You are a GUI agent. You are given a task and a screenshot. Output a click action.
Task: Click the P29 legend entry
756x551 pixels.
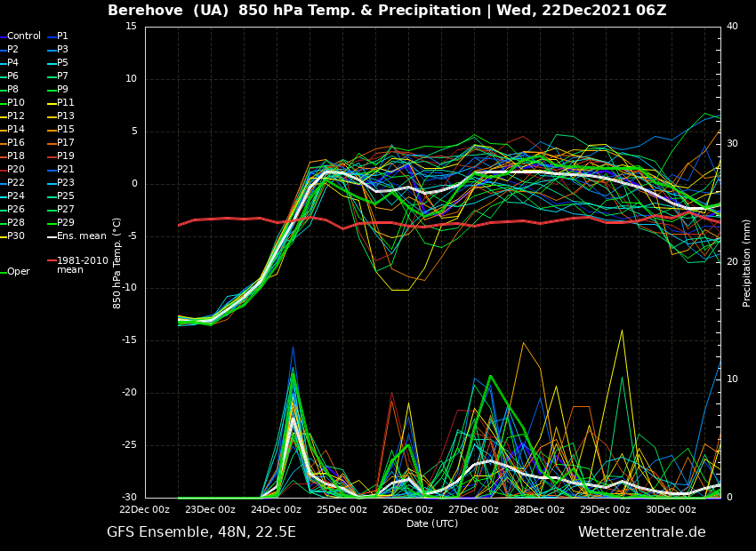(66, 223)
